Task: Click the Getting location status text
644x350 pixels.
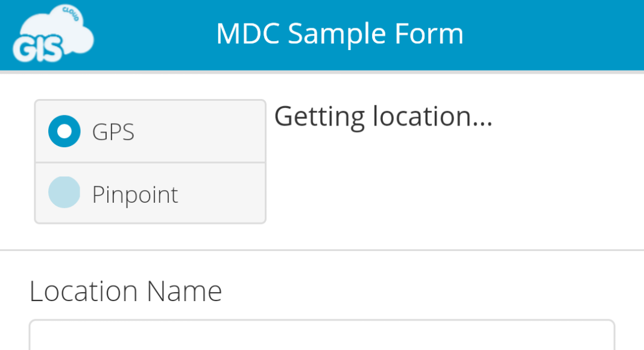Action: pos(383,116)
